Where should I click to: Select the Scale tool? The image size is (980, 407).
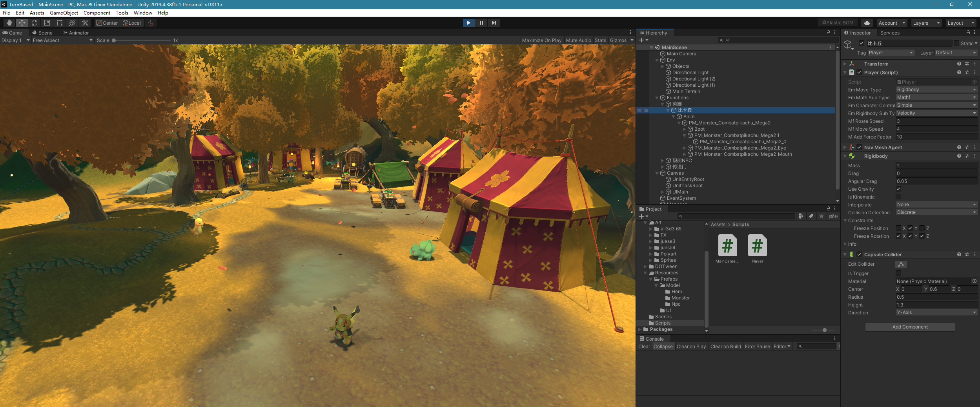(47, 23)
